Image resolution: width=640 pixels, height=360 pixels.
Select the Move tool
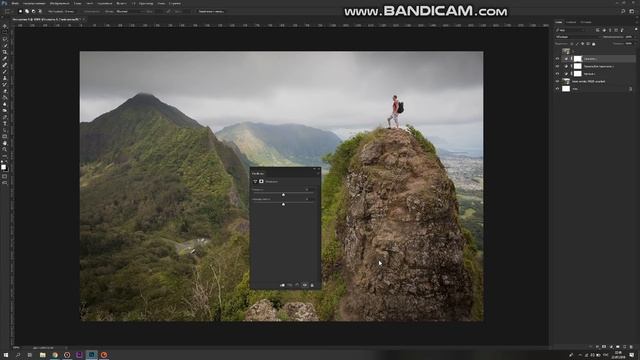click(x=4, y=26)
